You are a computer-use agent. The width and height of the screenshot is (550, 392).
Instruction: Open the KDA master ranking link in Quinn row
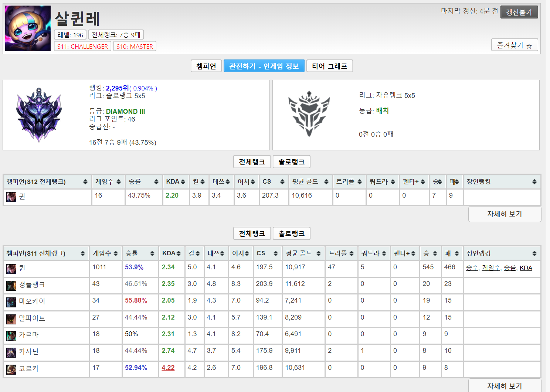click(526, 268)
